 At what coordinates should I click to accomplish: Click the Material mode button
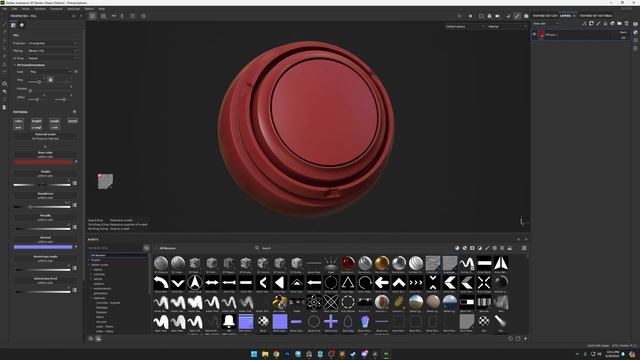coord(45,136)
